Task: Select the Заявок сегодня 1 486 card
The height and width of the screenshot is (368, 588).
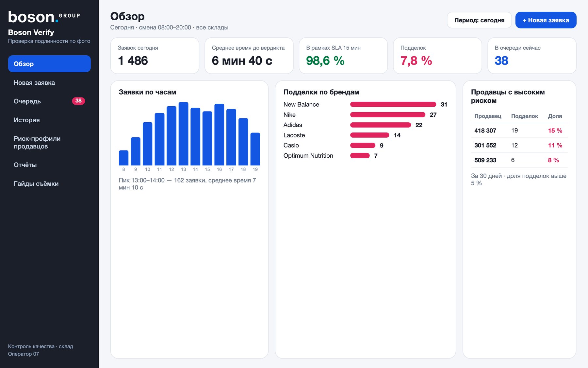Action: click(x=155, y=56)
